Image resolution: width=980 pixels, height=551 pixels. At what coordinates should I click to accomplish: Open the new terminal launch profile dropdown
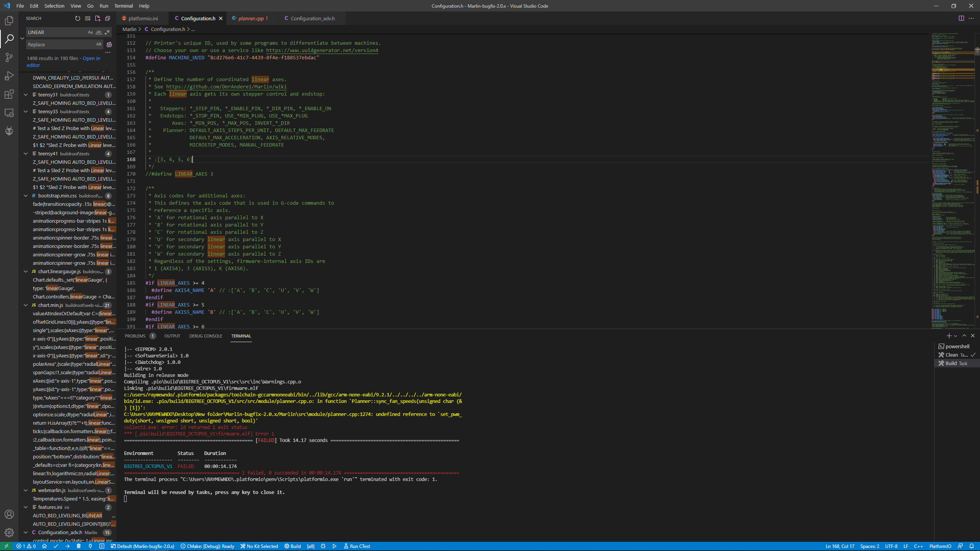pos(955,336)
